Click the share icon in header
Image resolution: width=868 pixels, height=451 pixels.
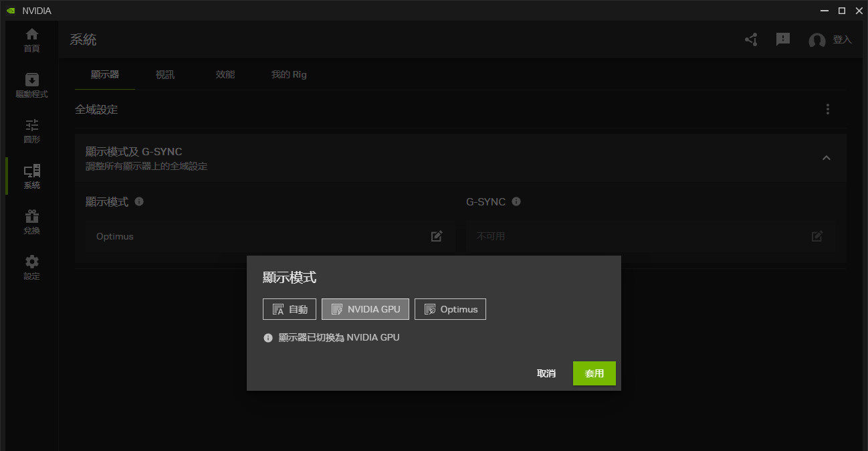751,39
